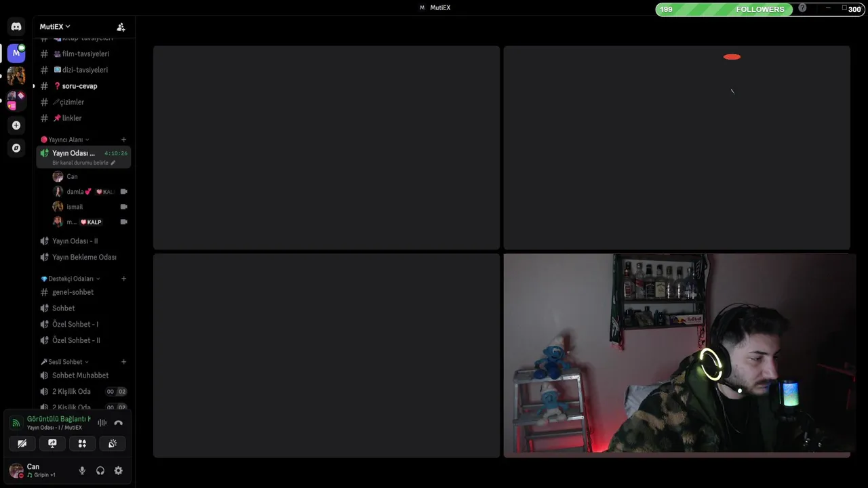Collapse the Yayıncı Alanı category

coord(65,140)
